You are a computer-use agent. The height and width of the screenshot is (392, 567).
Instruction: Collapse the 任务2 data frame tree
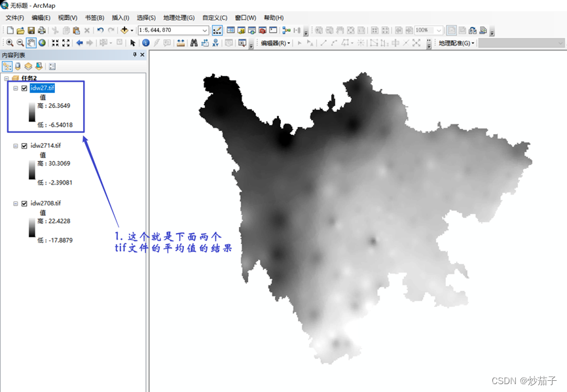click(7, 78)
